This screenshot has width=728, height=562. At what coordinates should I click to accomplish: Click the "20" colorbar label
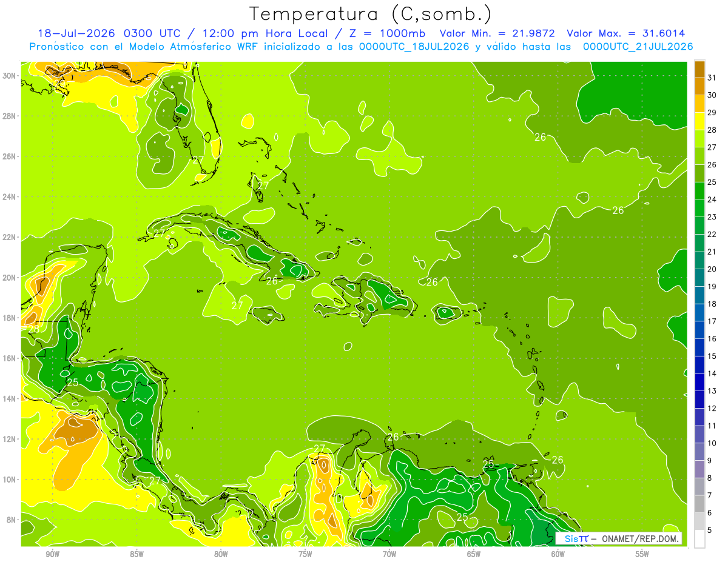coord(712,269)
